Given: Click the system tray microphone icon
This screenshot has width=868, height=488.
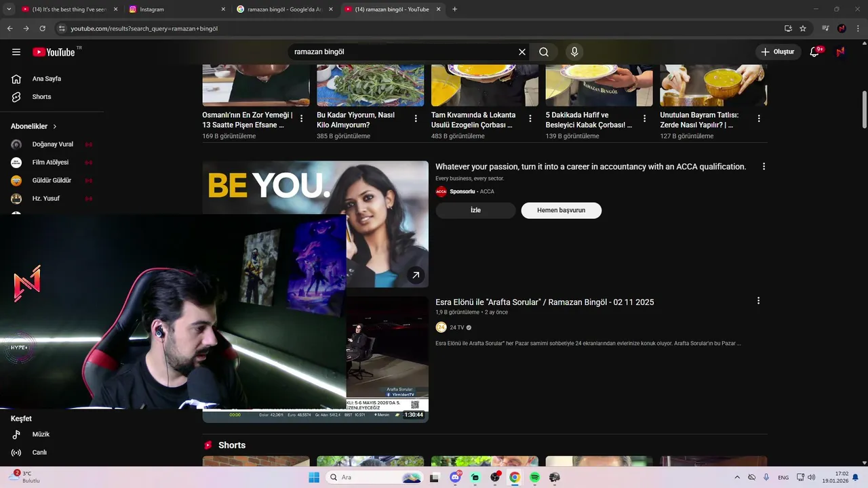Looking at the screenshot, I should 766,477.
